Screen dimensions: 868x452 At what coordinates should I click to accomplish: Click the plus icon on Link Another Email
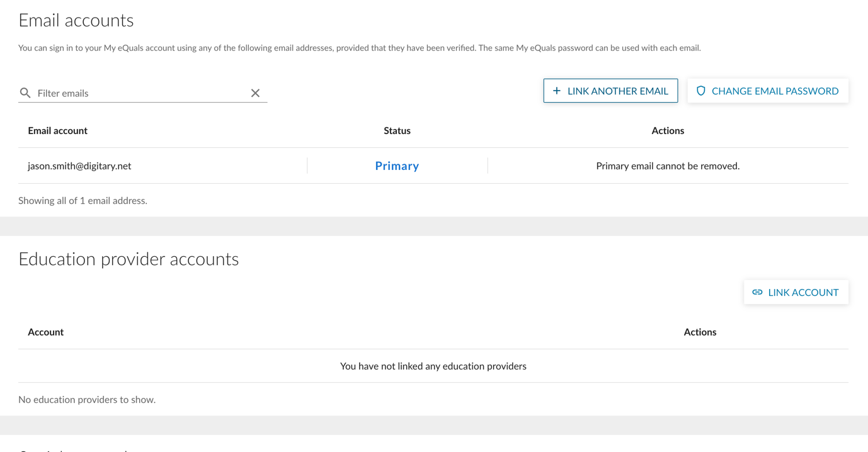[x=557, y=91]
